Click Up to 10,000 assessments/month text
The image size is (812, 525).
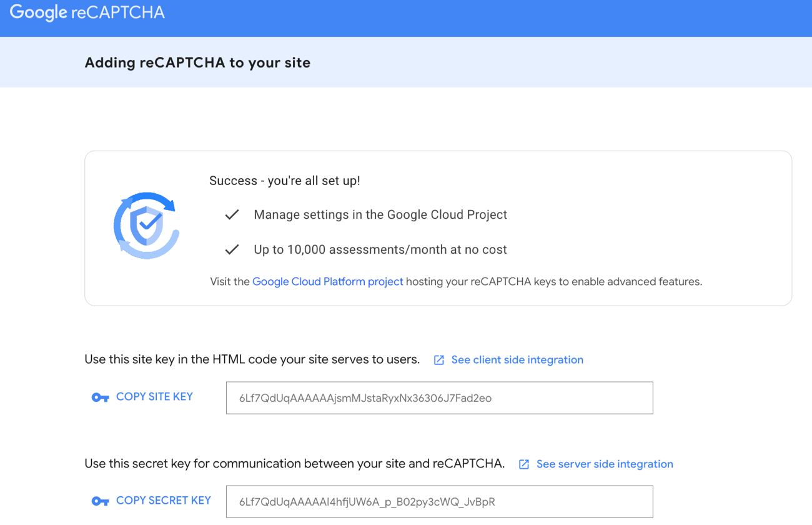[x=380, y=250]
